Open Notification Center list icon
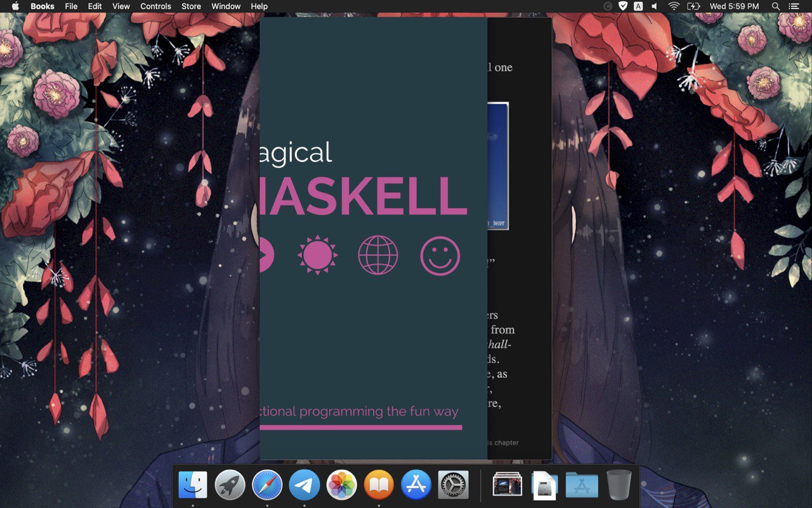This screenshot has width=812, height=508. point(793,6)
